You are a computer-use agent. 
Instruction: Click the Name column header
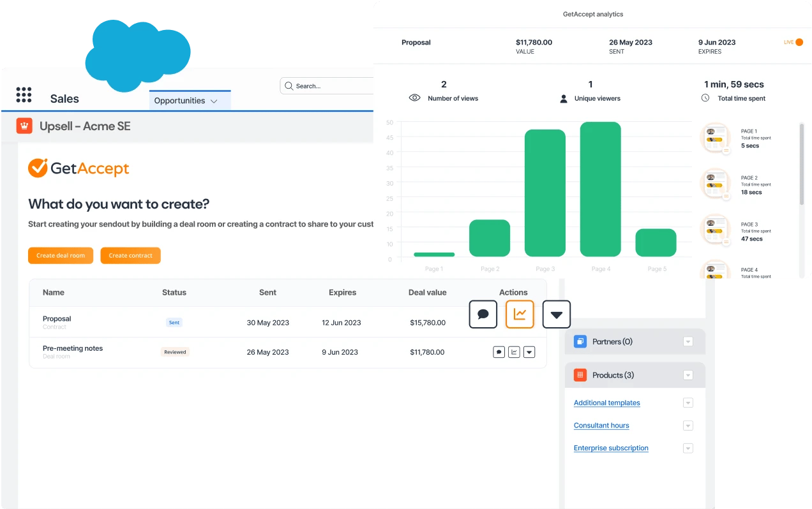tap(54, 292)
